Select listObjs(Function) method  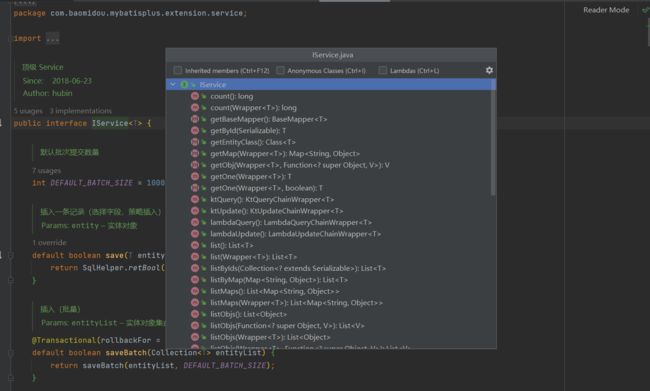point(287,326)
